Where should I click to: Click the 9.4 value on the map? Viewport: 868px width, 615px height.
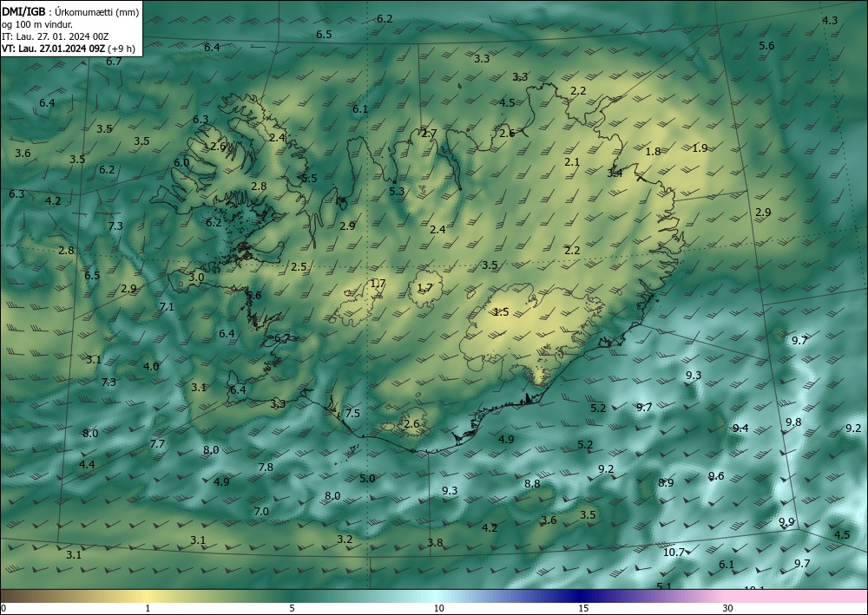coord(740,428)
